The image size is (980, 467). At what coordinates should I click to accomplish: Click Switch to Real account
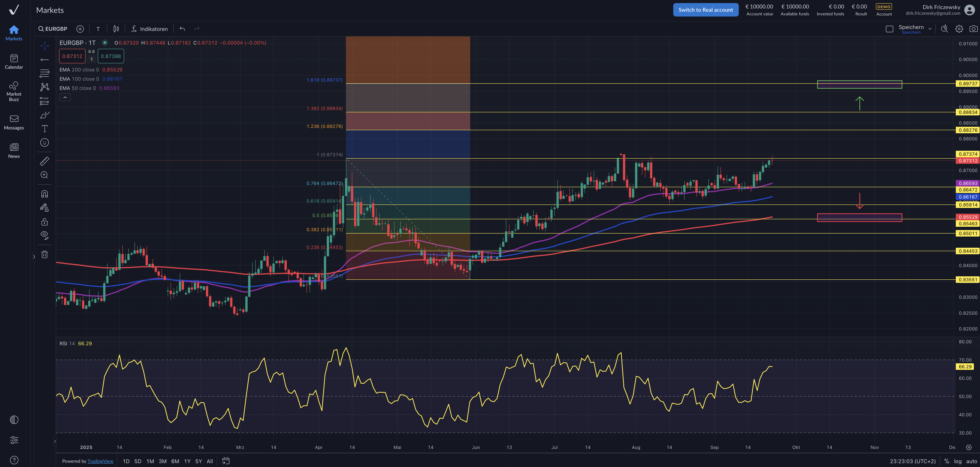705,10
